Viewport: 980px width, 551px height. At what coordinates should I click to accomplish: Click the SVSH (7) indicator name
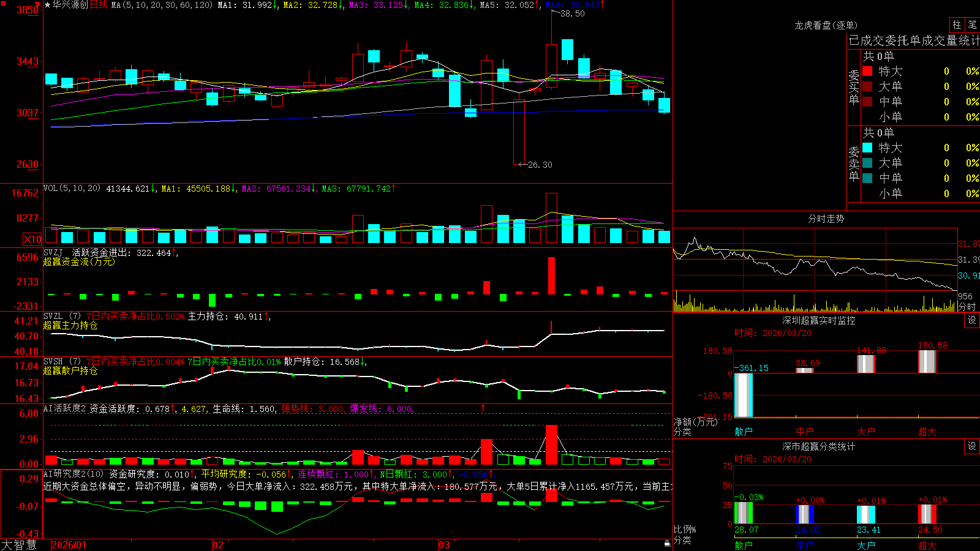click(x=62, y=362)
